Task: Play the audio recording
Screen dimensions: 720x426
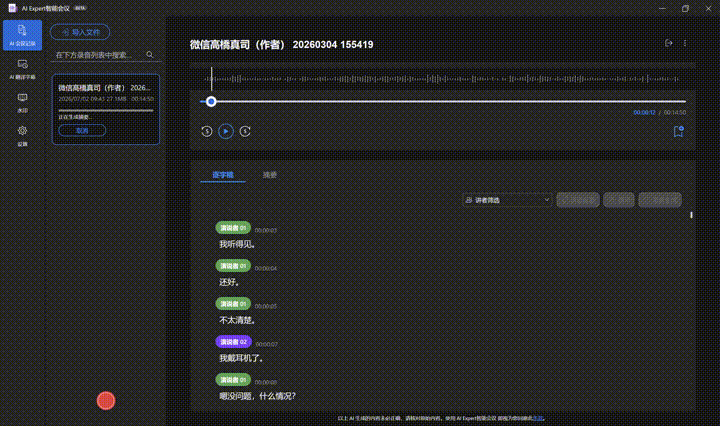Action: point(226,131)
